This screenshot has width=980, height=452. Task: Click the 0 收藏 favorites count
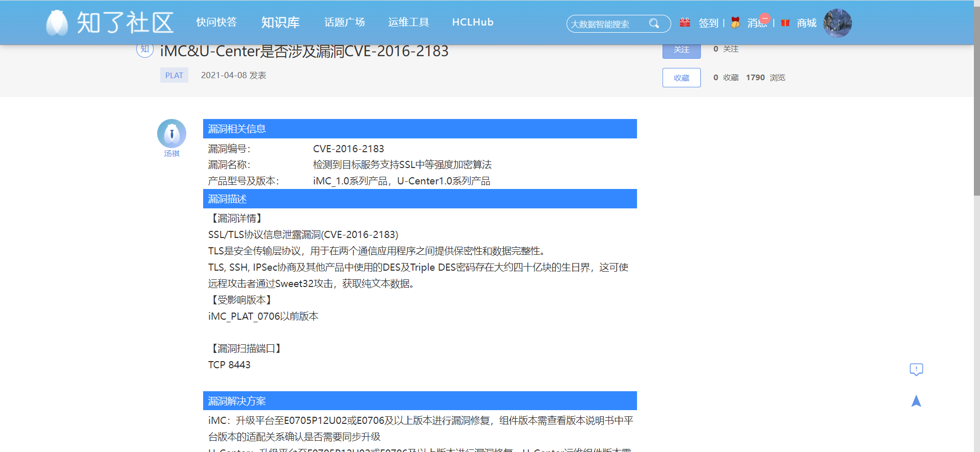[x=726, y=78]
